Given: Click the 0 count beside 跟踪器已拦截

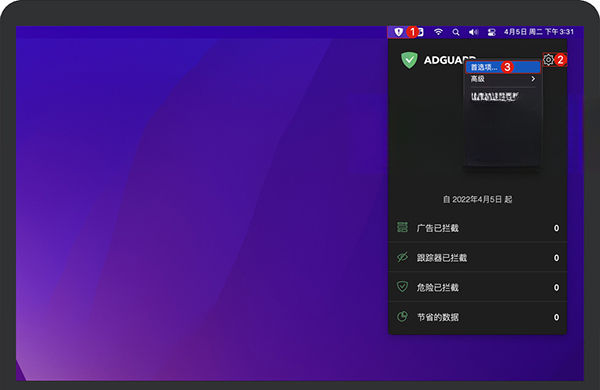Looking at the screenshot, I should [556, 258].
